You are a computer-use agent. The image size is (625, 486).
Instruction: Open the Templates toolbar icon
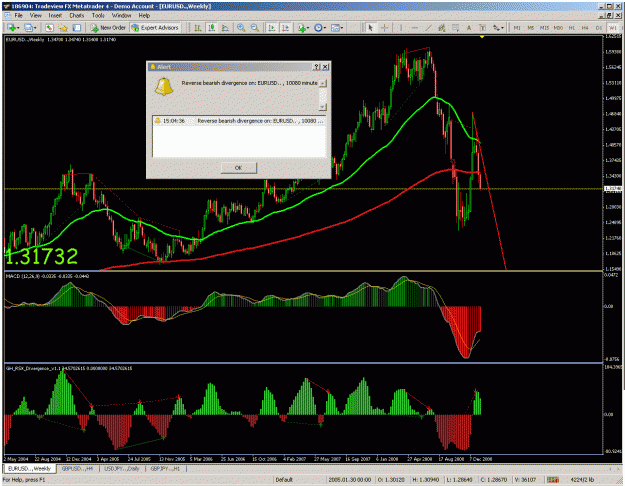click(335, 28)
